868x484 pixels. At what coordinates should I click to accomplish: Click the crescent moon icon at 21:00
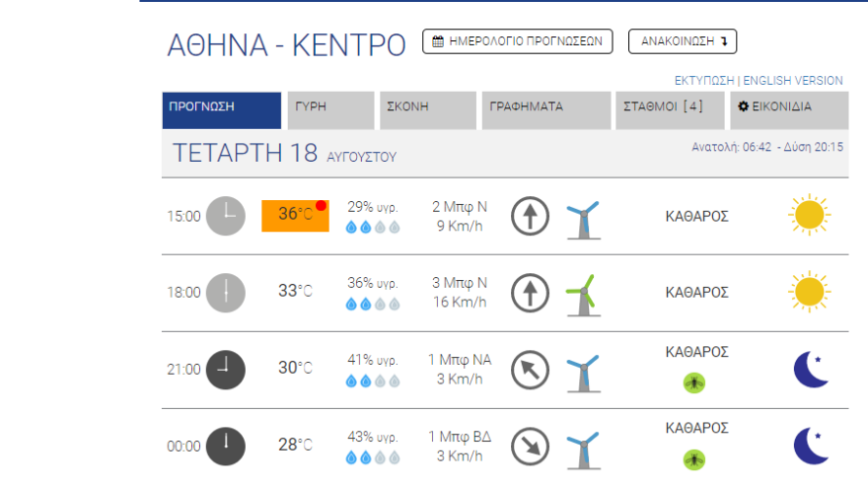(810, 370)
